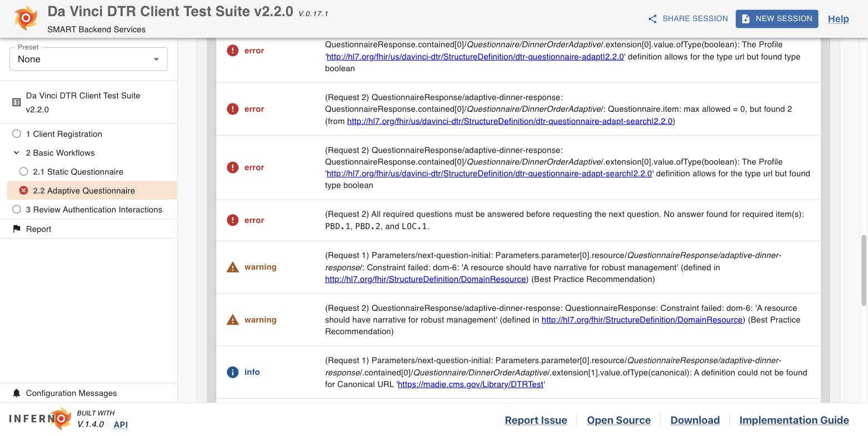
Task: Select the 3 Review Authentication Interactions circle
Action: click(x=17, y=209)
